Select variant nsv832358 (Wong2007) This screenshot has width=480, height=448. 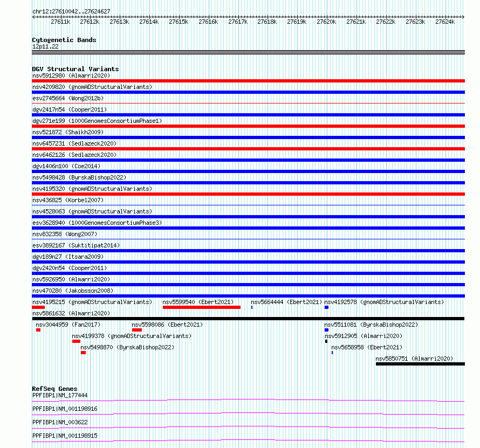(x=65, y=234)
